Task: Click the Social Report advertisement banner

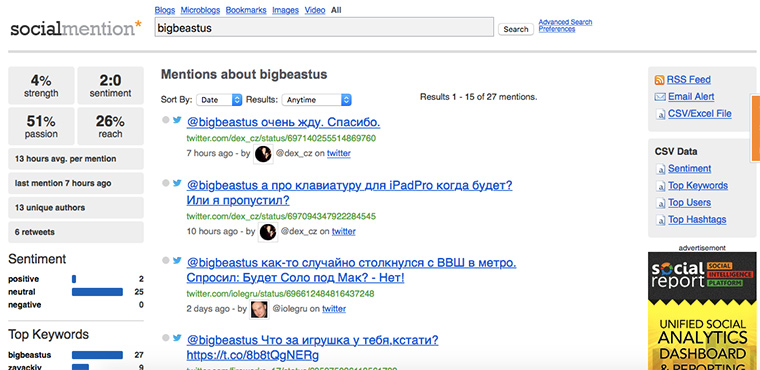Action: [x=702, y=311]
